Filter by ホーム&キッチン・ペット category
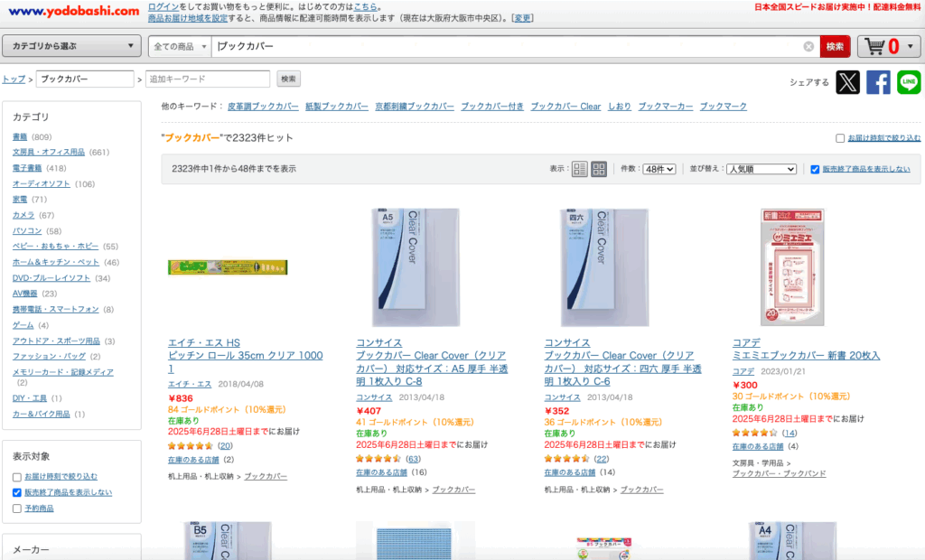The height and width of the screenshot is (560, 925). [x=56, y=263]
